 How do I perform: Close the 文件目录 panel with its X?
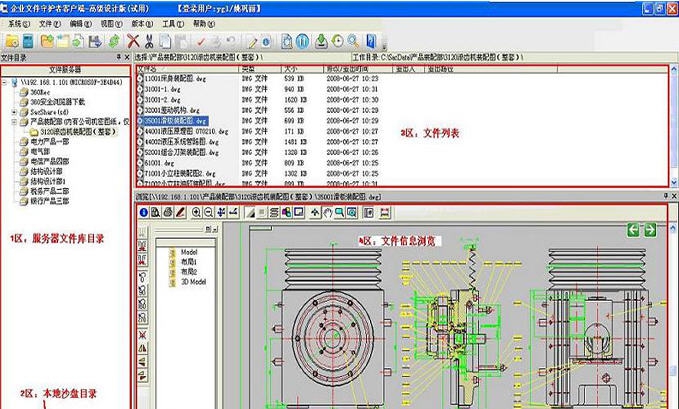point(127,57)
